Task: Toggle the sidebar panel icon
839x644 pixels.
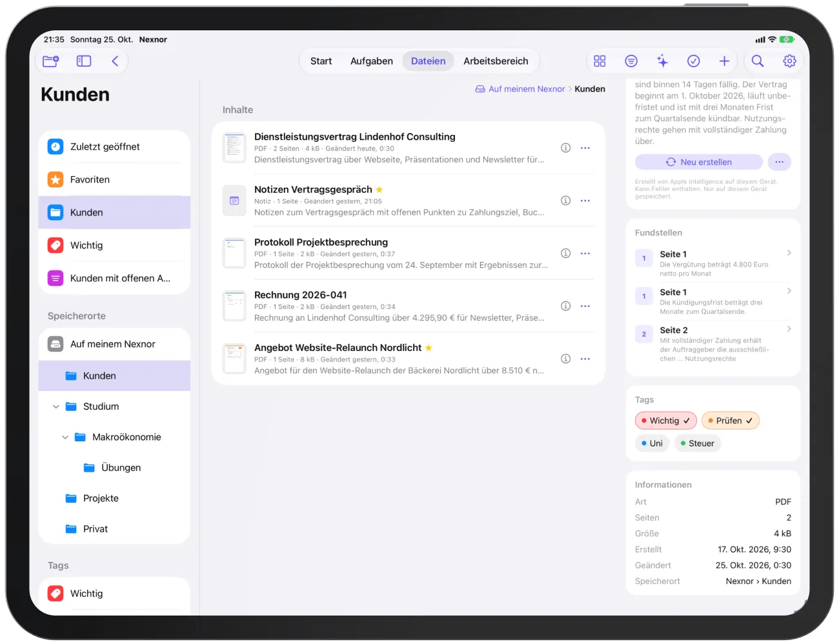Action: click(84, 61)
